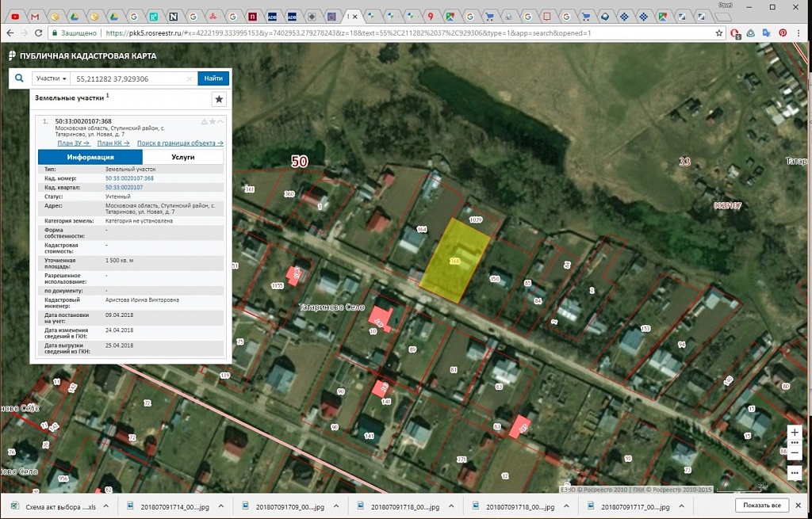The width and height of the screenshot is (812, 519).
Task: Bookmark page with the address bar star
Action: pyautogui.click(x=718, y=32)
